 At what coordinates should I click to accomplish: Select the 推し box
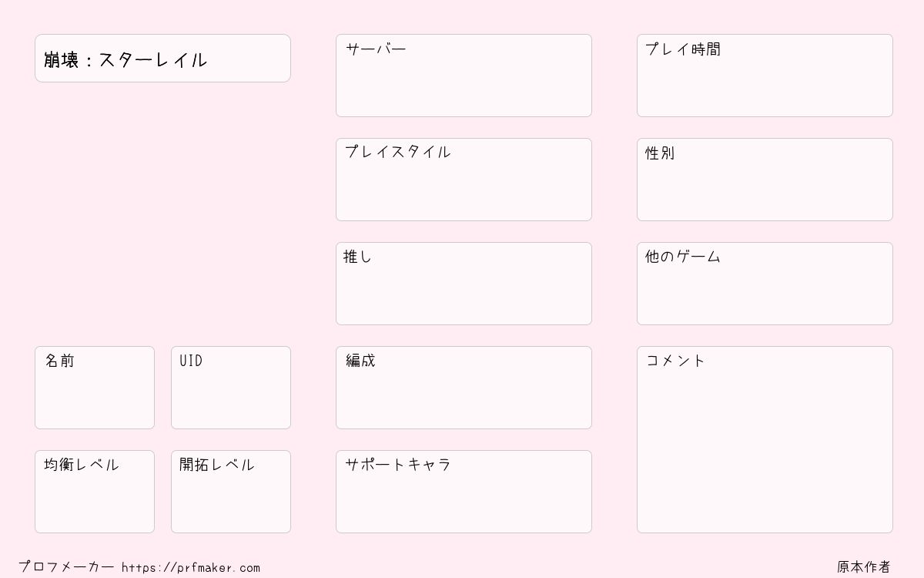point(464,284)
